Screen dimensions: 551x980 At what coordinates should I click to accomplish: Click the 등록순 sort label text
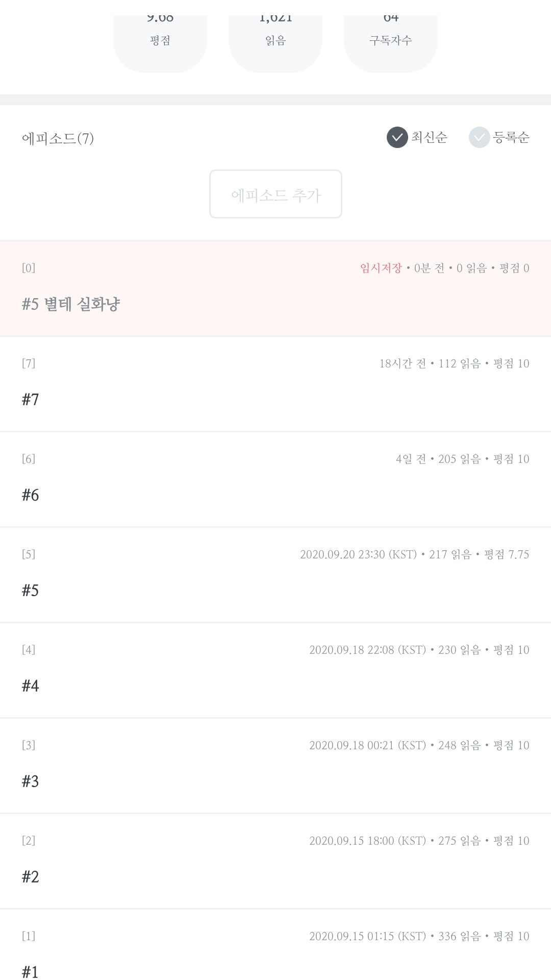point(511,137)
